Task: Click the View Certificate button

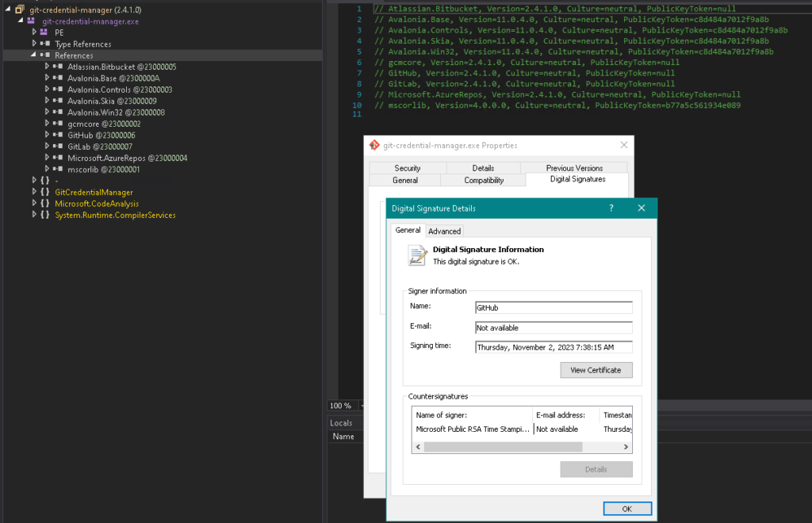Action: tap(596, 370)
